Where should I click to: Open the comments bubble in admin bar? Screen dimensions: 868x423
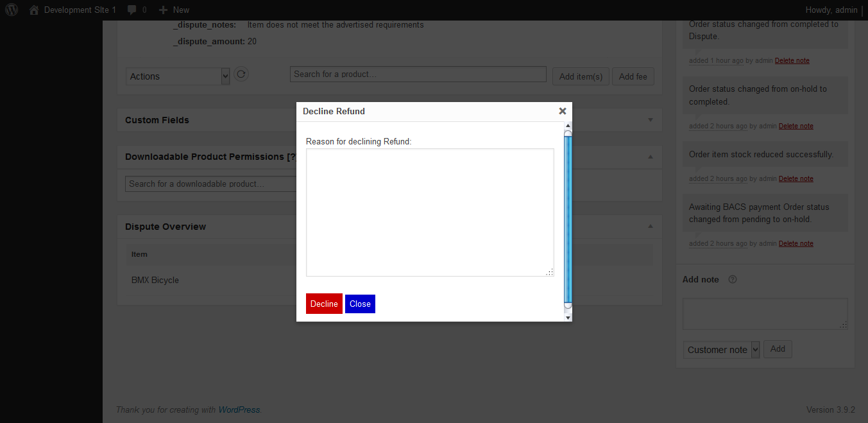click(x=137, y=10)
